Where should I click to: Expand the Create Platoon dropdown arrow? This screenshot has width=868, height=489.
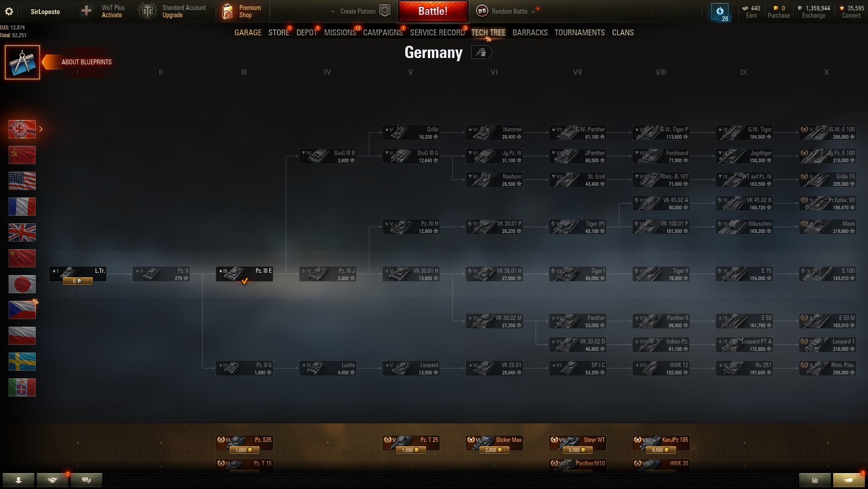click(333, 11)
